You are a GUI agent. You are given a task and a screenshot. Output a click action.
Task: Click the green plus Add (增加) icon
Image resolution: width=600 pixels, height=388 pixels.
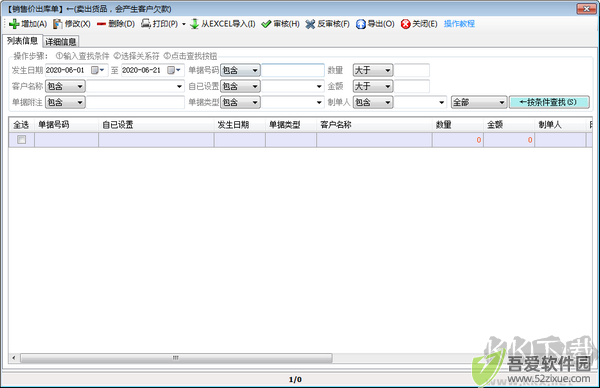[x=14, y=24]
